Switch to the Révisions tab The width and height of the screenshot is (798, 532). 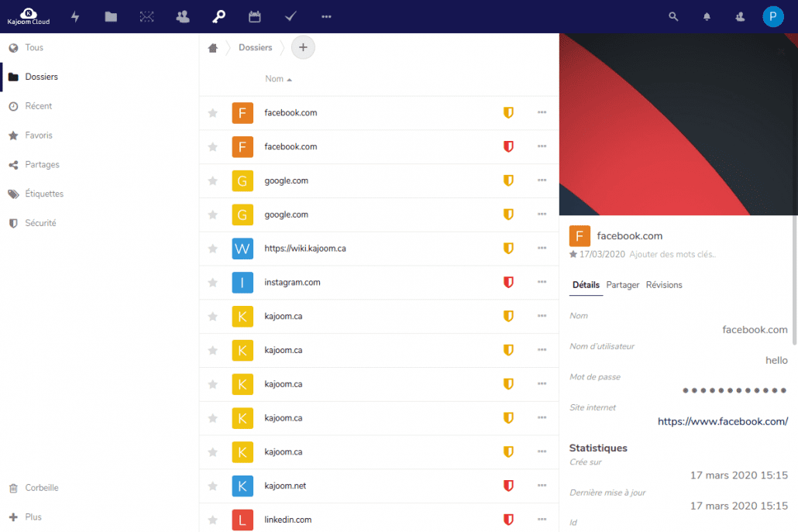664,285
